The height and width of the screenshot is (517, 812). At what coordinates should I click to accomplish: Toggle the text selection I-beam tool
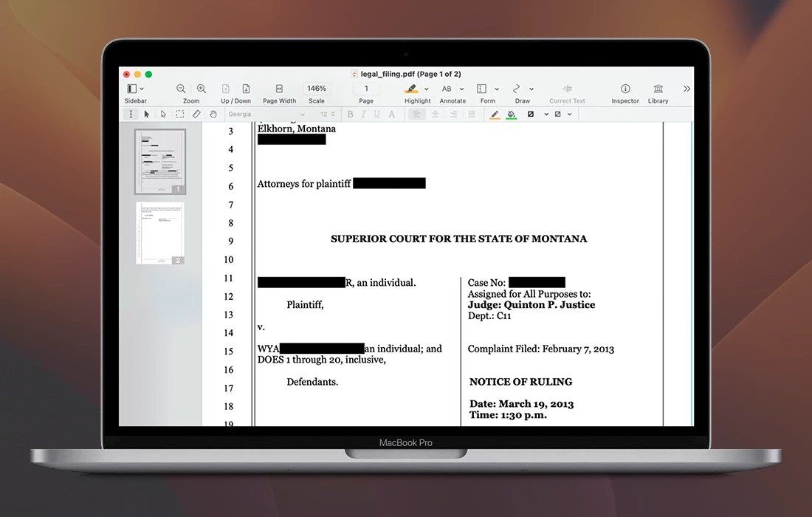click(x=131, y=114)
